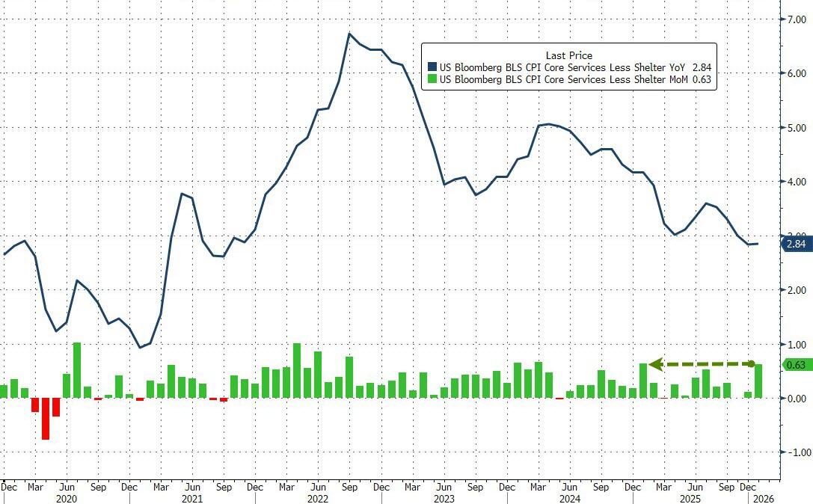Click the 7.00 label on the y-axis
This screenshot has width=813, height=504.
pyautogui.click(x=794, y=19)
